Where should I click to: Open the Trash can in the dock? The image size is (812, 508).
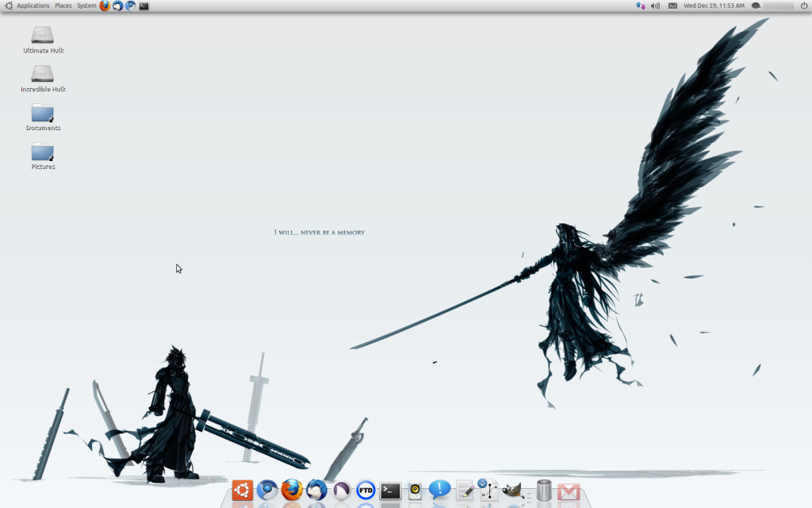coord(544,491)
